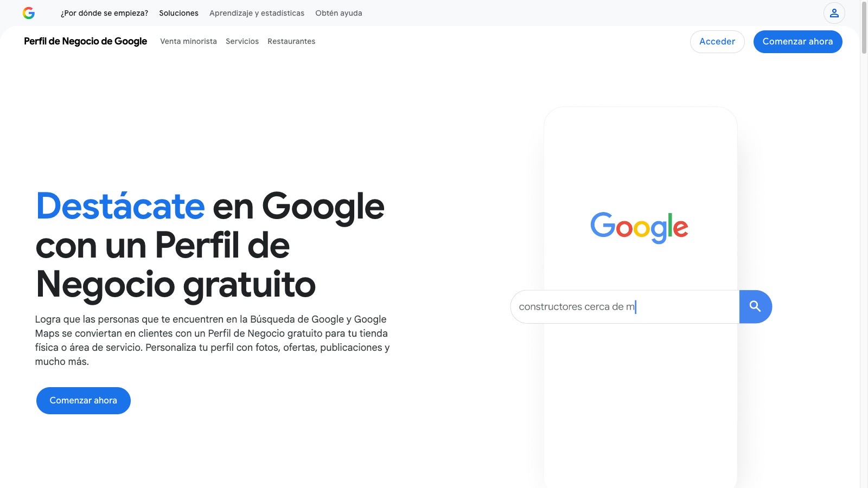Click the colorful Google logo in phone mockup

coord(639,227)
